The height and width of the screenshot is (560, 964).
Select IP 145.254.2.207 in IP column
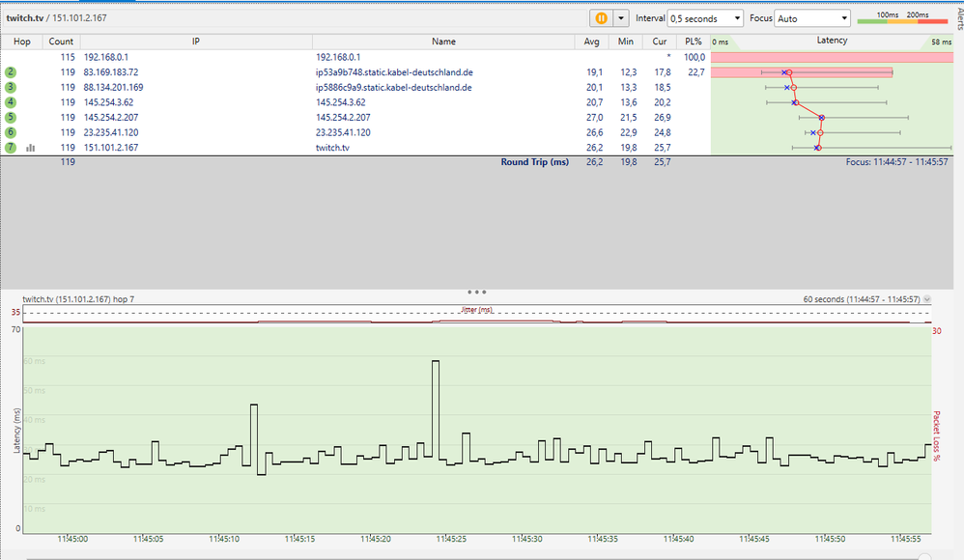point(111,118)
